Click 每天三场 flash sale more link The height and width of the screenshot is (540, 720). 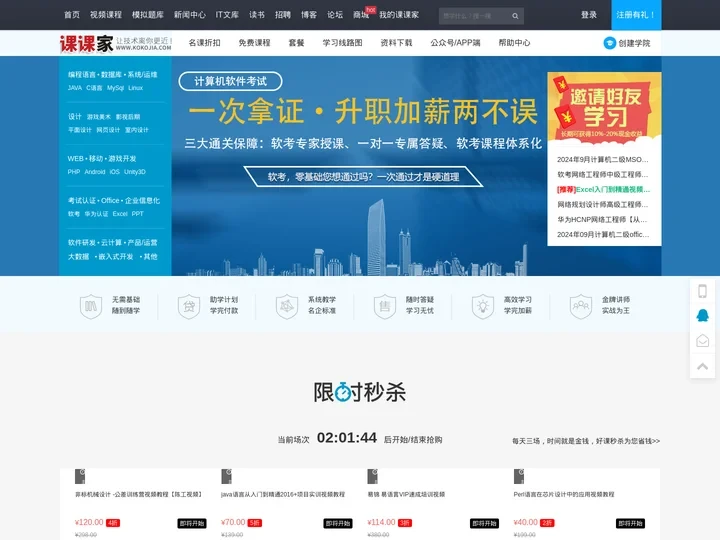click(586, 441)
